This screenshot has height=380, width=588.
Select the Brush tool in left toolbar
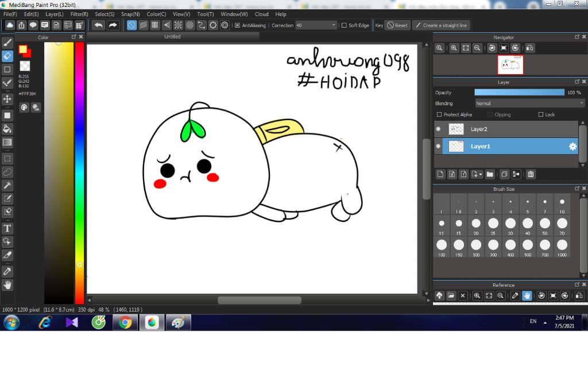[7, 43]
